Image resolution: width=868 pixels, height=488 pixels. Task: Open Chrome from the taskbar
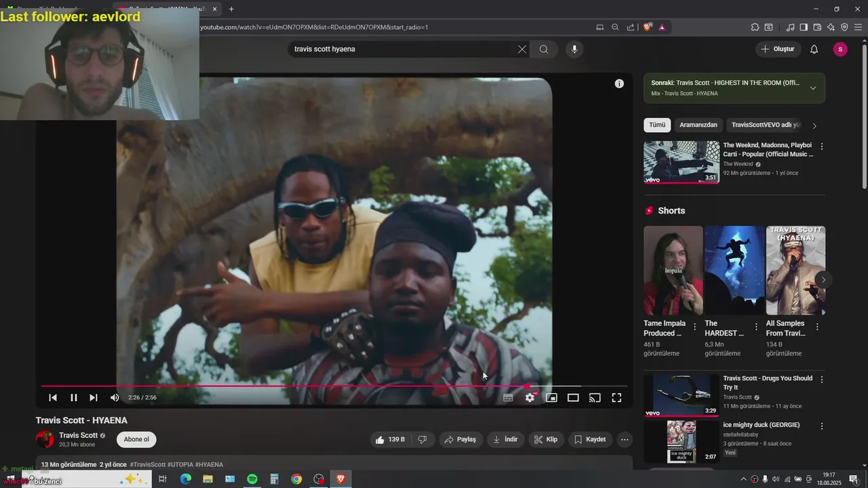(296, 479)
